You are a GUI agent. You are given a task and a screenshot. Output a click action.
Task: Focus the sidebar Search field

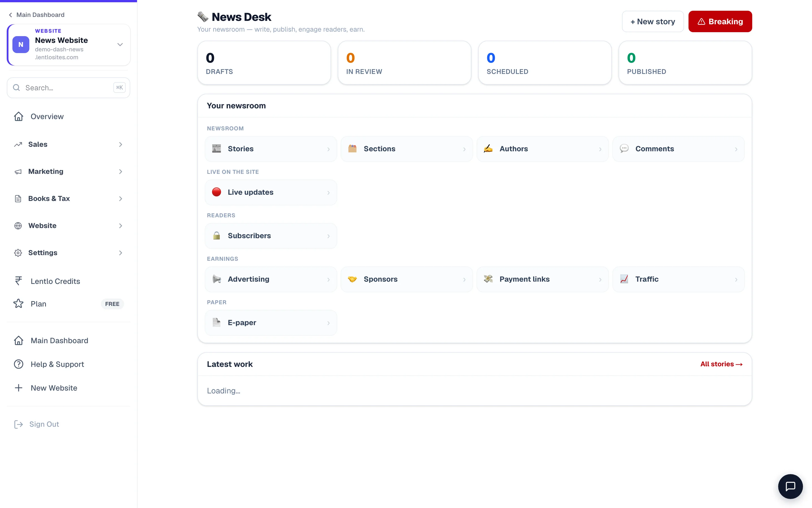coord(69,88)
